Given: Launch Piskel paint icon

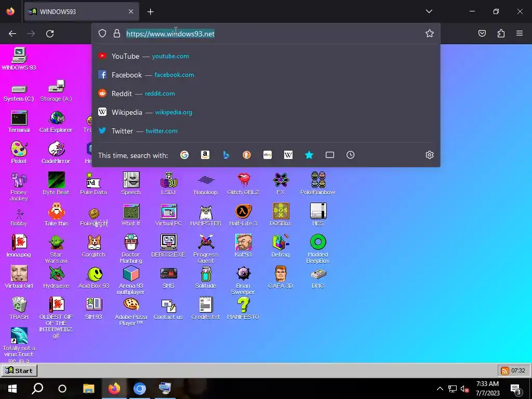Looking at the screenshot, I should point(19,149).
